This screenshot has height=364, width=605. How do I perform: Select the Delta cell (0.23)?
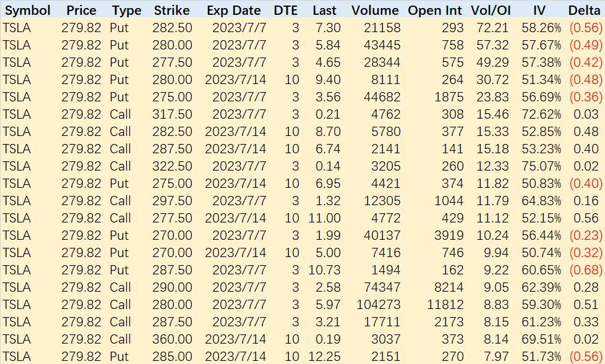(x=586, y=235)
